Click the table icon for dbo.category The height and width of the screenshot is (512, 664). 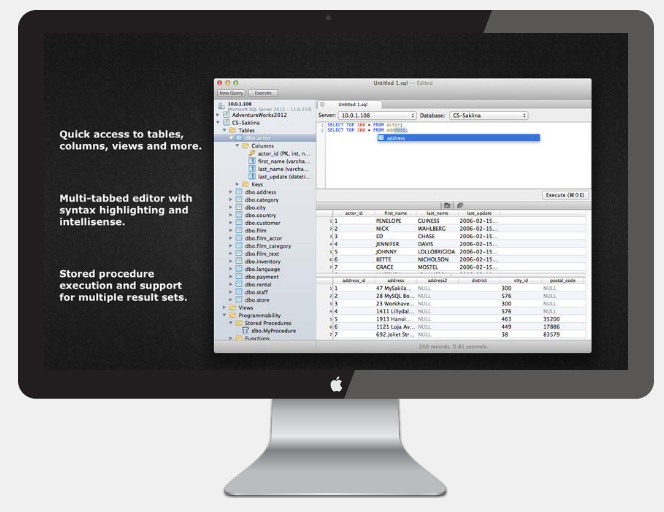[x=239, y=199]
